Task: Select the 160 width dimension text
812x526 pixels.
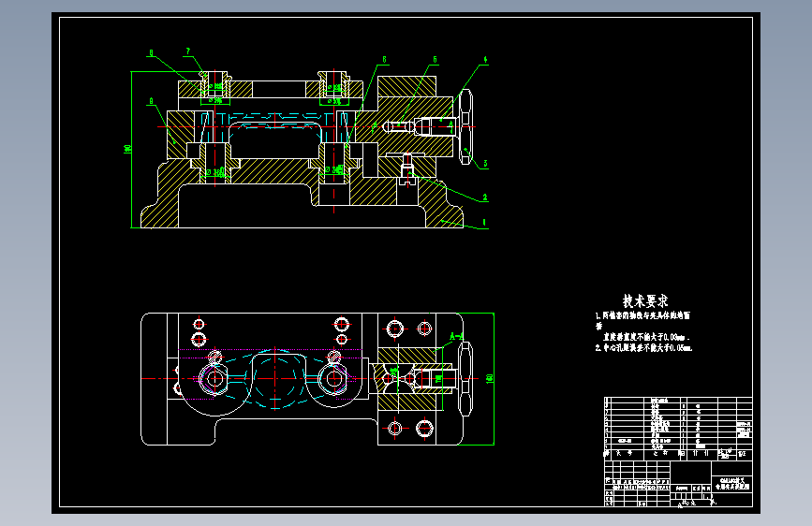Action: (x=489, y=378)
